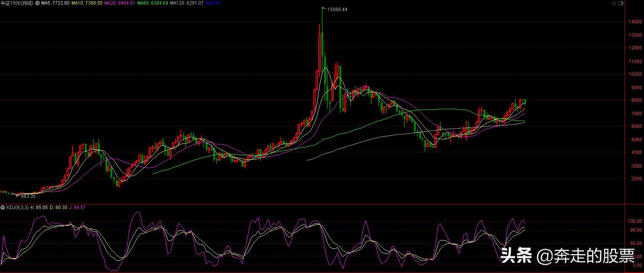Select the MA5 moving average label

[56, 3]
